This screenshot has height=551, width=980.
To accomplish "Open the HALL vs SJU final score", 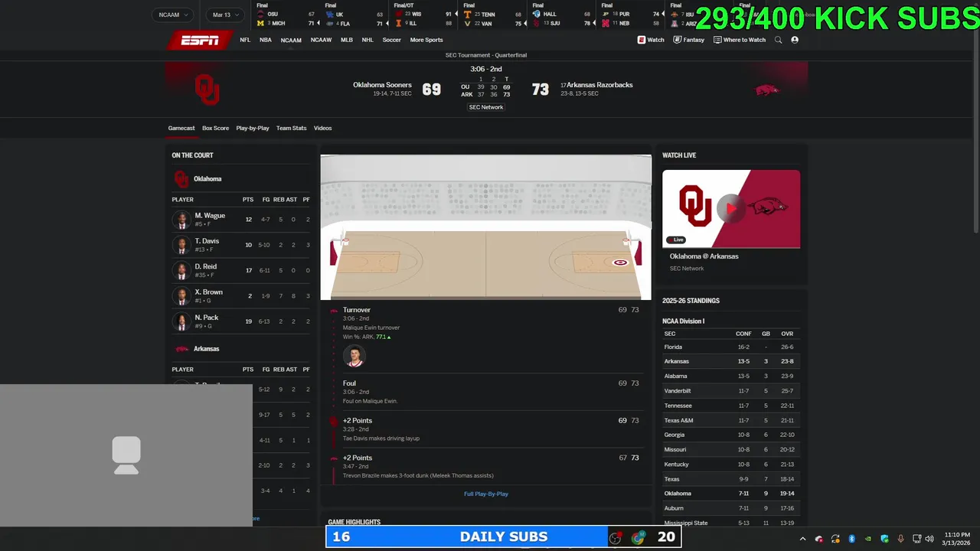I will pyautogui.click(x=561, y=15).
